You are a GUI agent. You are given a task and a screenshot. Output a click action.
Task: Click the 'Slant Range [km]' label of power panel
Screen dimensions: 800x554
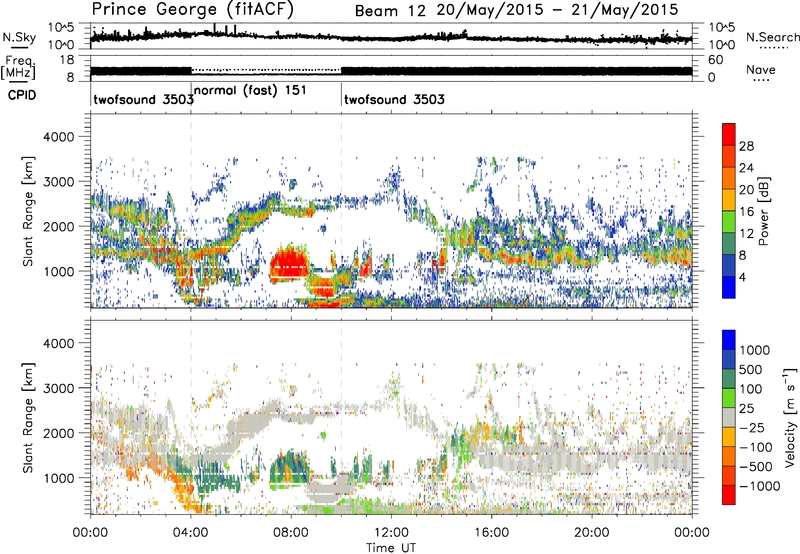coord(28,211)
